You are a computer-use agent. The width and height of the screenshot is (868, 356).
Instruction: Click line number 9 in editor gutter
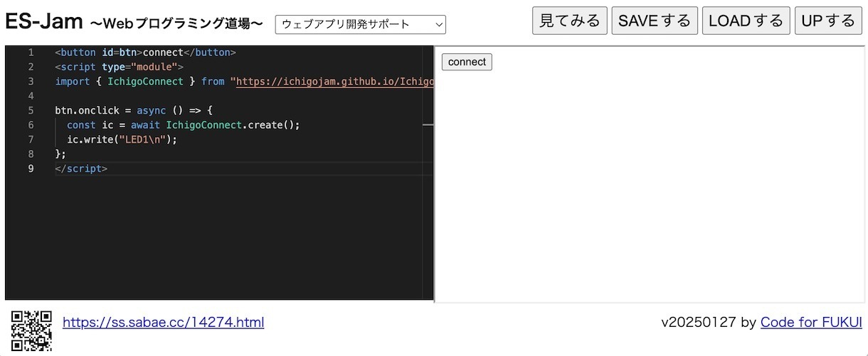[31, 168]
